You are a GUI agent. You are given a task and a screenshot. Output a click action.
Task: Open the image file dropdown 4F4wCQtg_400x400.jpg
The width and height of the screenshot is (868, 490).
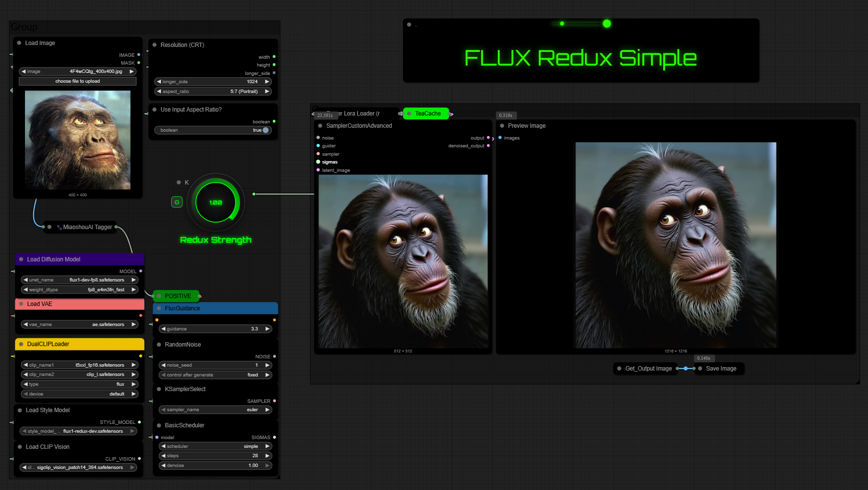78,71
